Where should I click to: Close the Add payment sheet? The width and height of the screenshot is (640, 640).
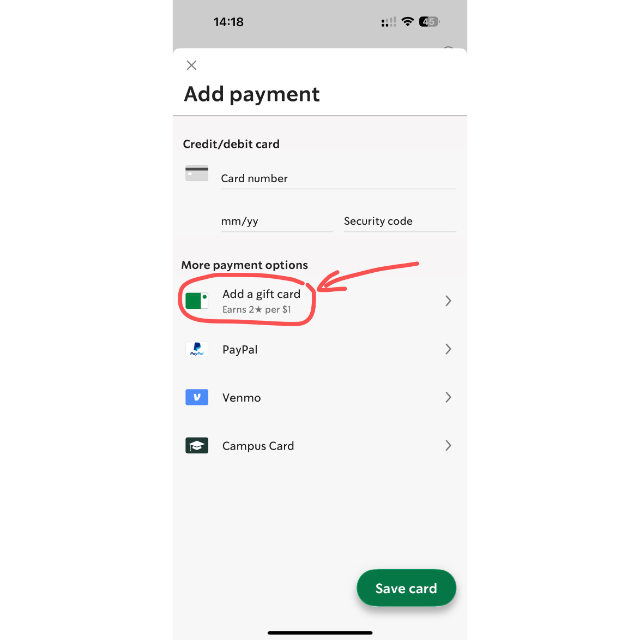[191, 65]
